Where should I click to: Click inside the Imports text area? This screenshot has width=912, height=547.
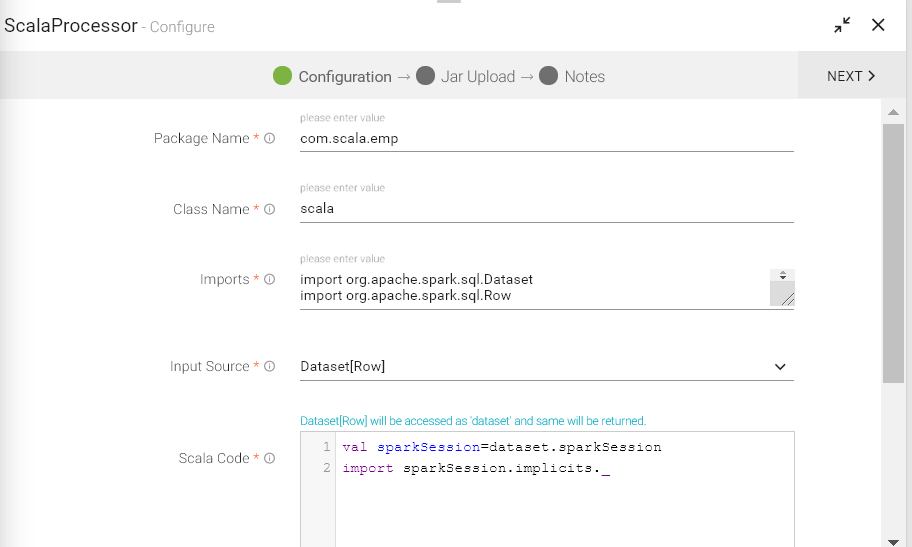pos(530,287)
